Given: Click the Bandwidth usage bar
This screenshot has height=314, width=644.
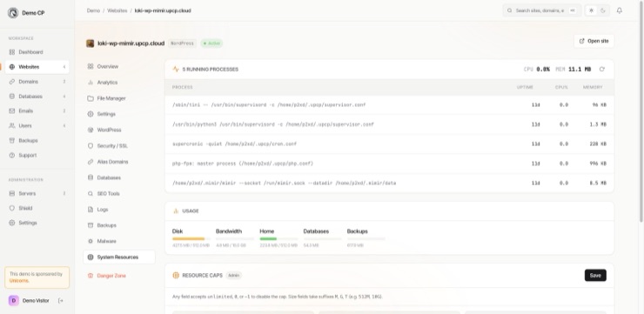Looking at the screenshot, I should tap(235, 238).
